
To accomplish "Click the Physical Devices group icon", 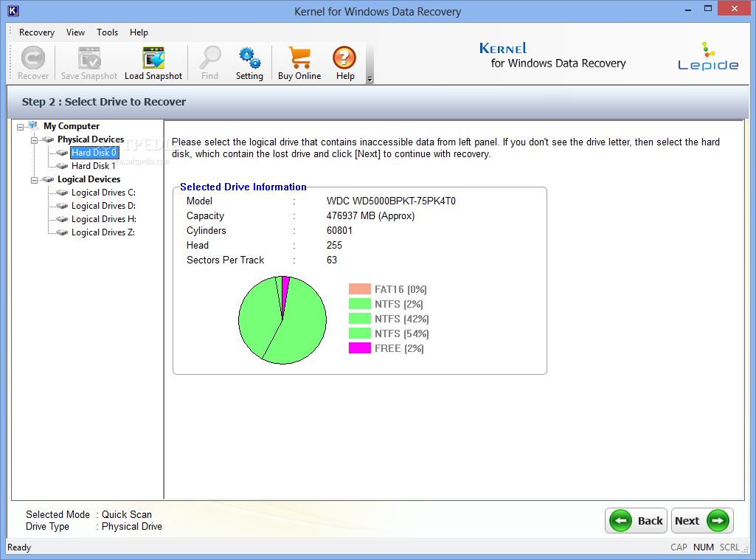I will pos(48,139).
